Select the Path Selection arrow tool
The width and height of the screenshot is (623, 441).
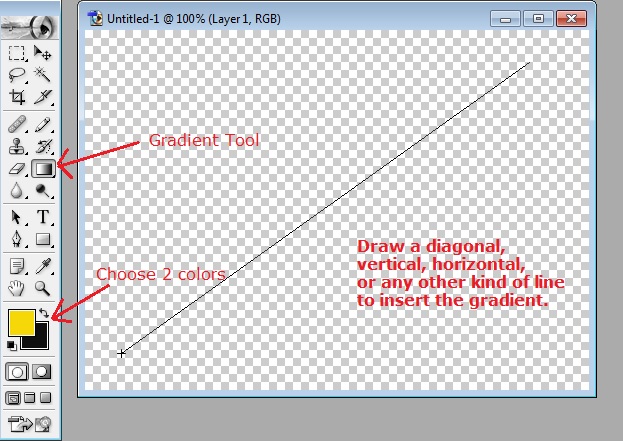[x=17, y=217]
